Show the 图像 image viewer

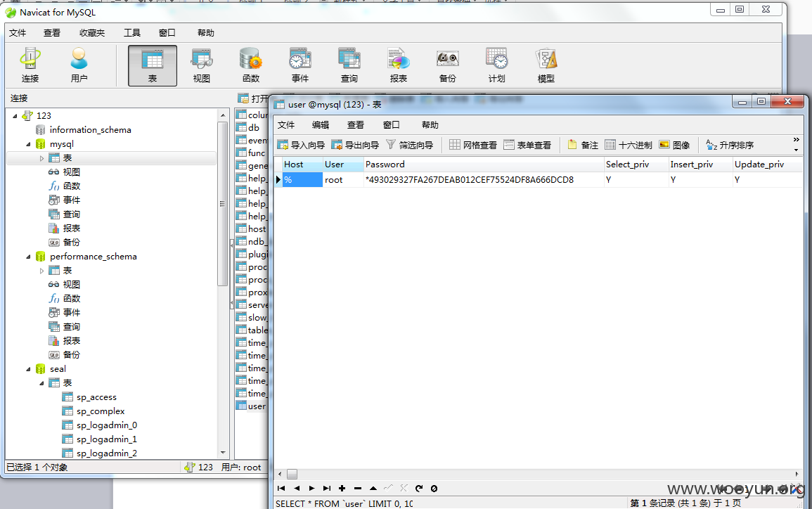click(x=674, y=145)
